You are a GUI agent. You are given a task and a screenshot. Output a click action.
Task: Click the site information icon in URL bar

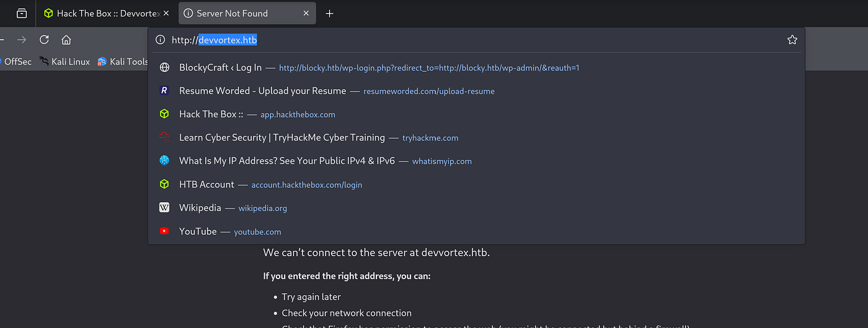point(160,40)
